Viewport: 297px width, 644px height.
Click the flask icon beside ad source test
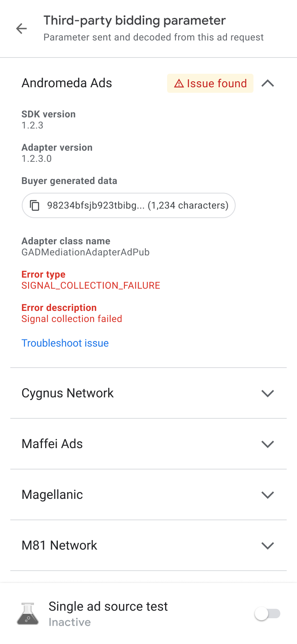pos(28,614)
